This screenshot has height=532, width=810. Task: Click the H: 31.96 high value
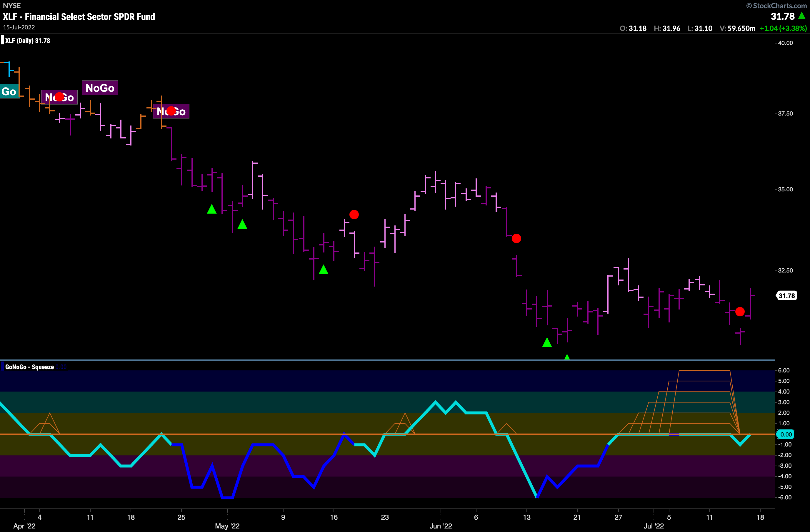667,28
